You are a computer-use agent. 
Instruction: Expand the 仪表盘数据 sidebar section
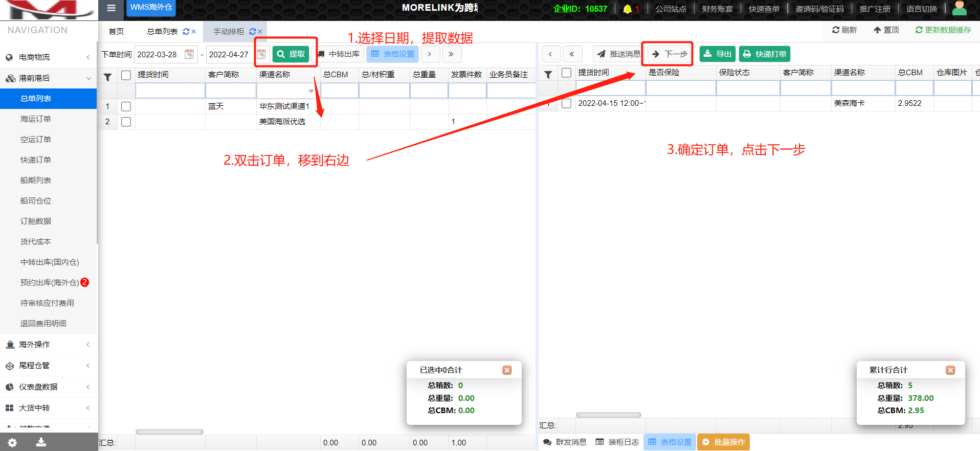pyautogui.click(x=49, y=387)
